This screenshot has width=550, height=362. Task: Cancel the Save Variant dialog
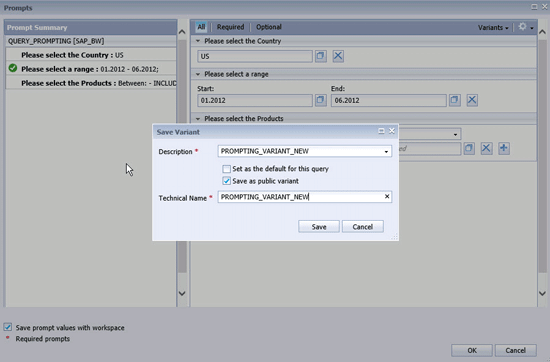click(x=363, y=227)
